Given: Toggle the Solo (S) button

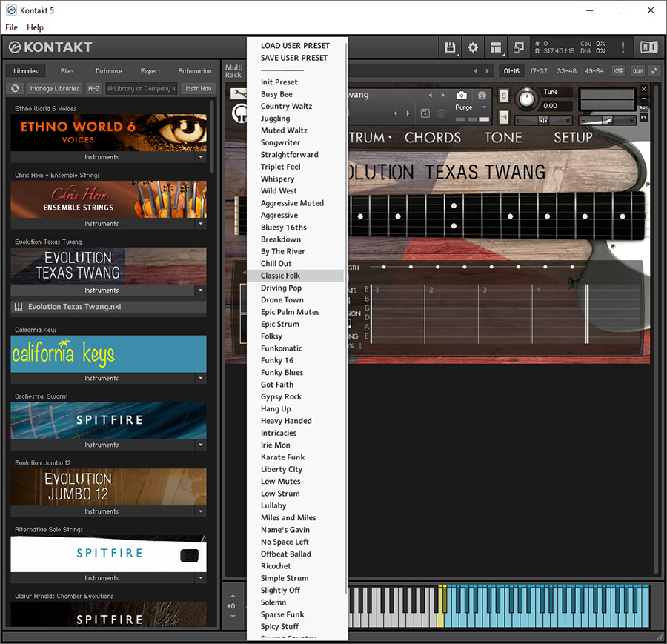Looking at the screenshot, I should click(x=504, y=96).
